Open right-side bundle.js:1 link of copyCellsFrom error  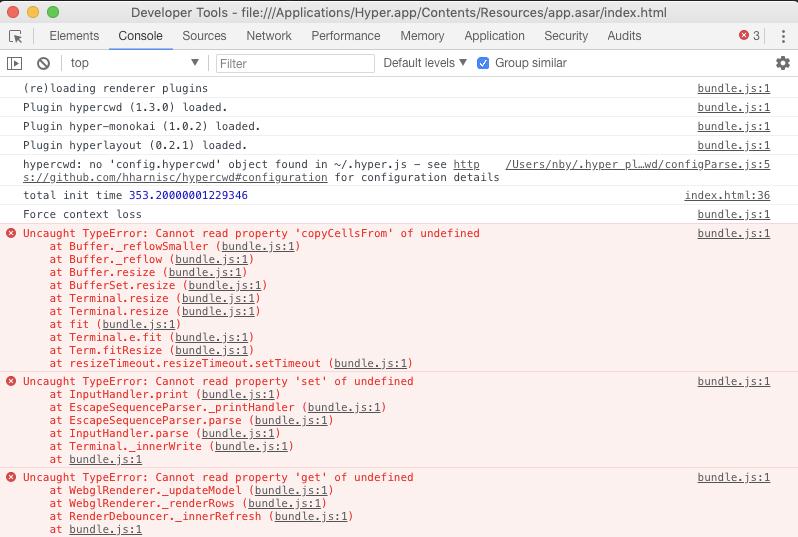pyautogui.click(x=733, y=233)
